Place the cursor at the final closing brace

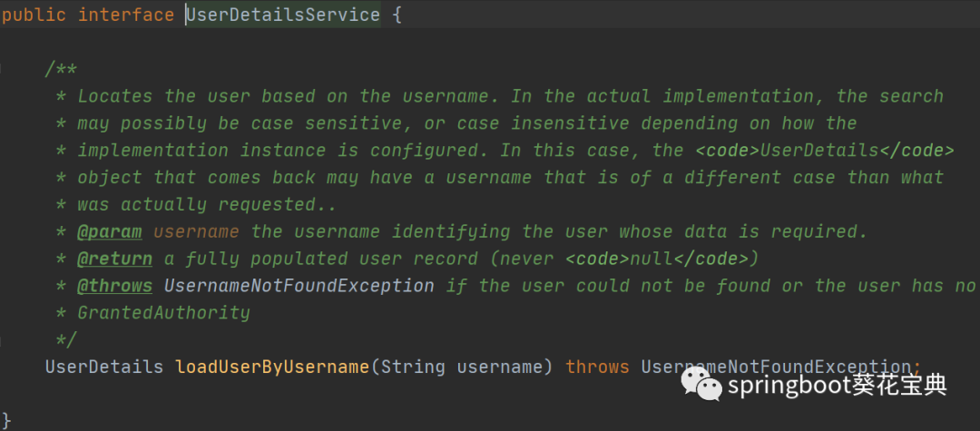(x=5, y=419)
